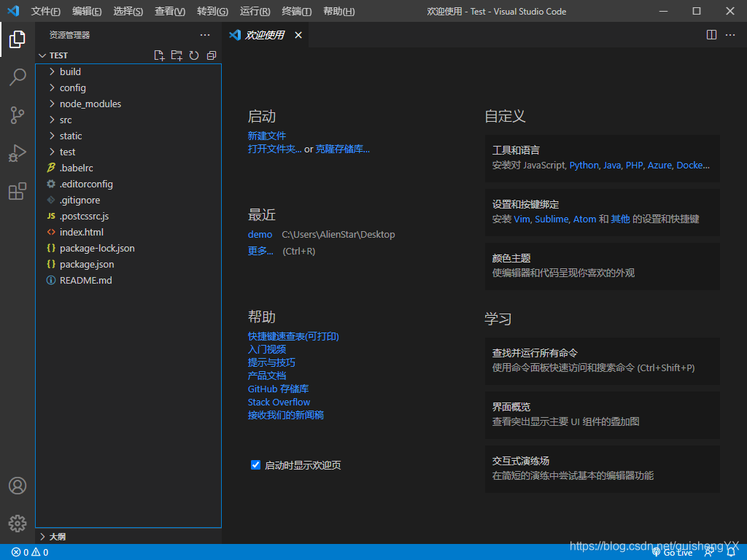Open the 查看(V) menu
This screenshot has height=560, width=747.
tap(170, 12)
